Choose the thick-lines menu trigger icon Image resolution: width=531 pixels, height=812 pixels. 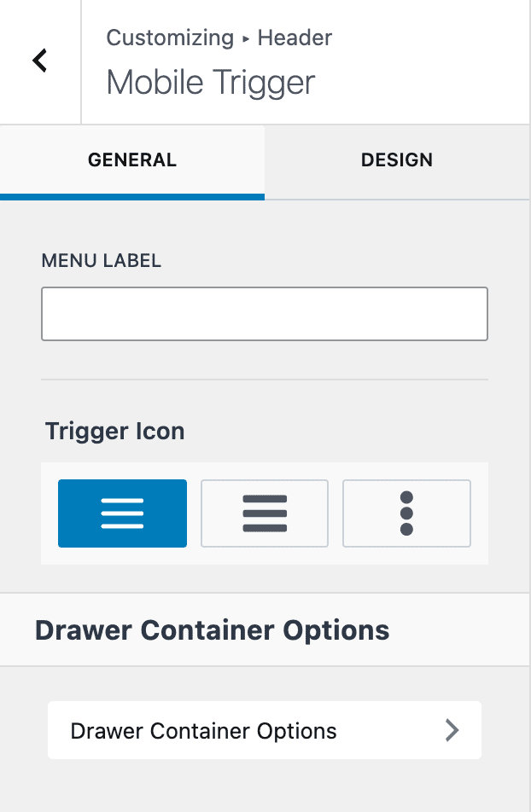click(x=265, y=513)
